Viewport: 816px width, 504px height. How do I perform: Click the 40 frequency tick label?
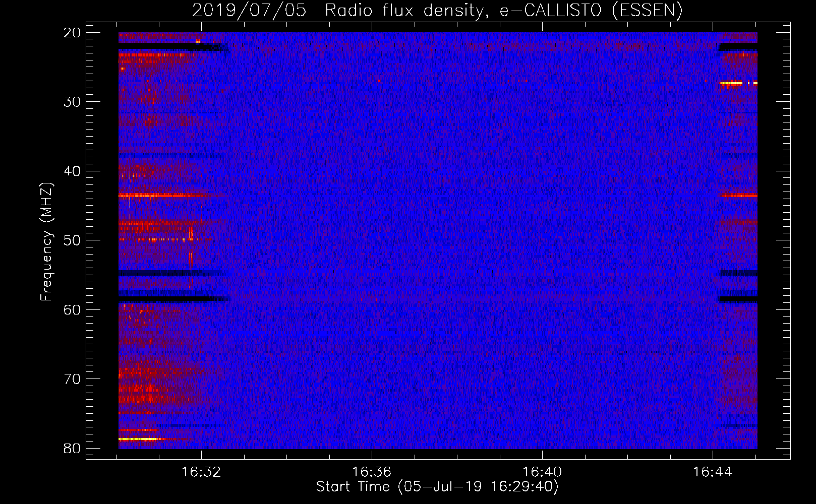(x=72, y=171)
